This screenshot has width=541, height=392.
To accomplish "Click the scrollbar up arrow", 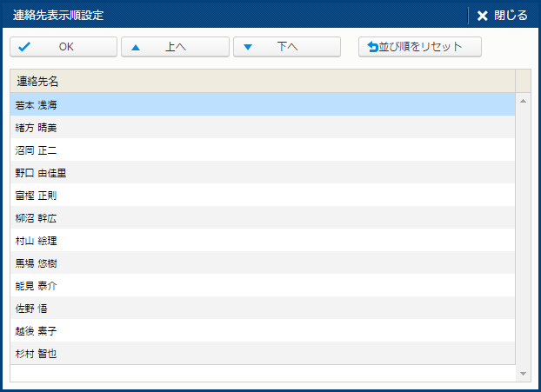I will [523, 101].
